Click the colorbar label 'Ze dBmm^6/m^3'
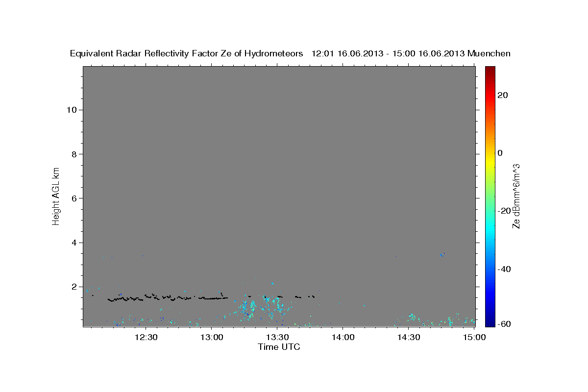The width and height of the screenshot is (588, 392). [x=516, y=196]
